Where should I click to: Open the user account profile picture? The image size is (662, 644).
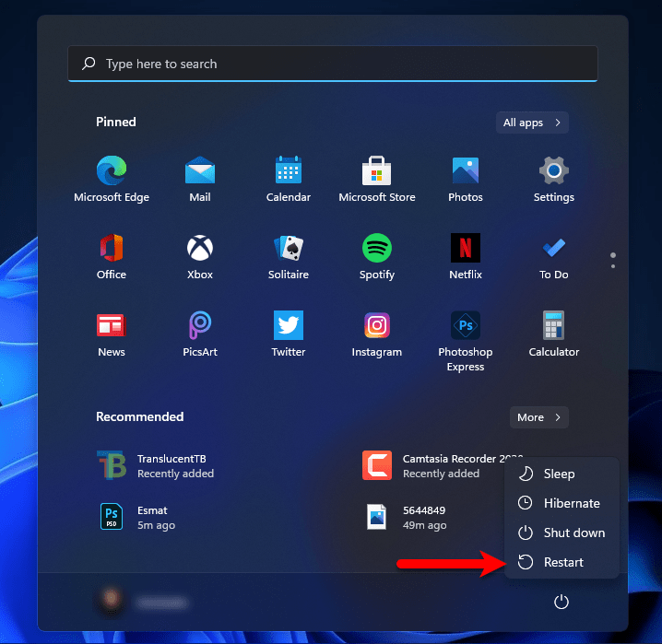click(x=111, y=599)
